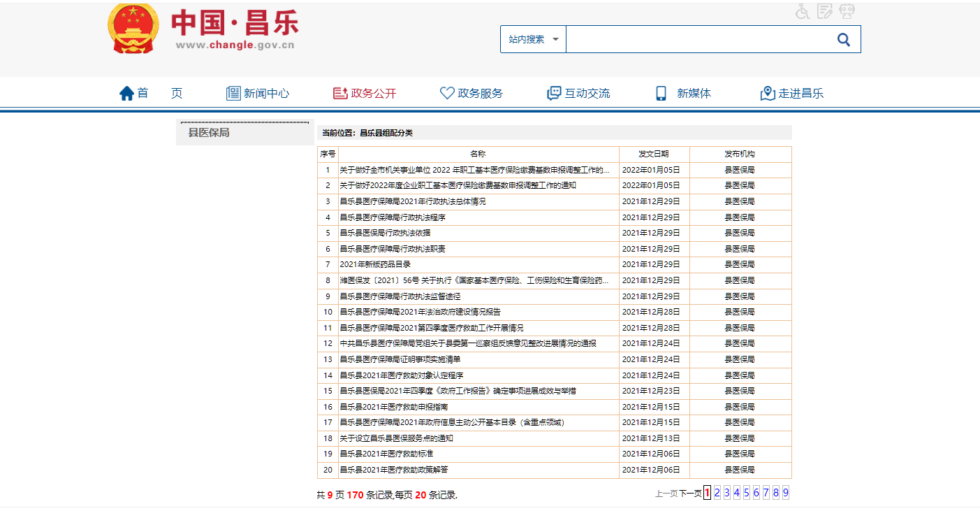Click inside the site search text field
This screenshot has height=511, width=980.
coord(699,40)
